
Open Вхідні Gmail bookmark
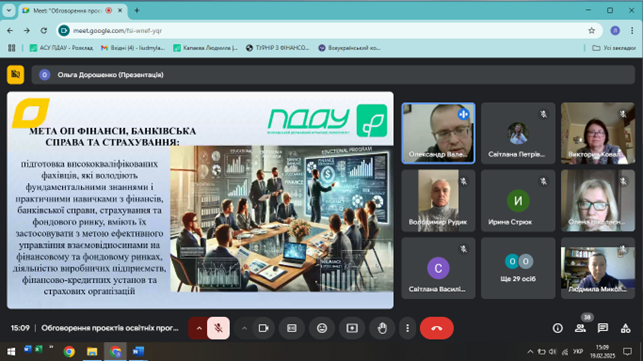[133, 48]
